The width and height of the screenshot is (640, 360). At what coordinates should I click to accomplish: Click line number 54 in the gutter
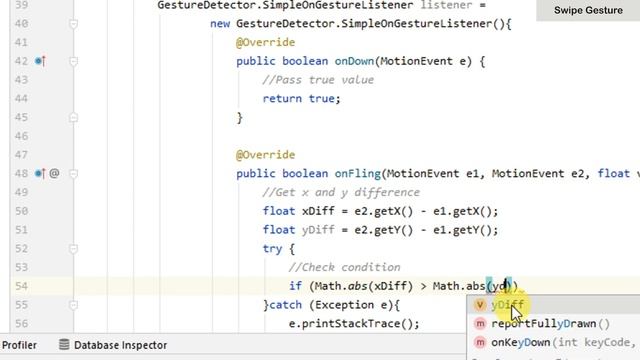[22, 286]
